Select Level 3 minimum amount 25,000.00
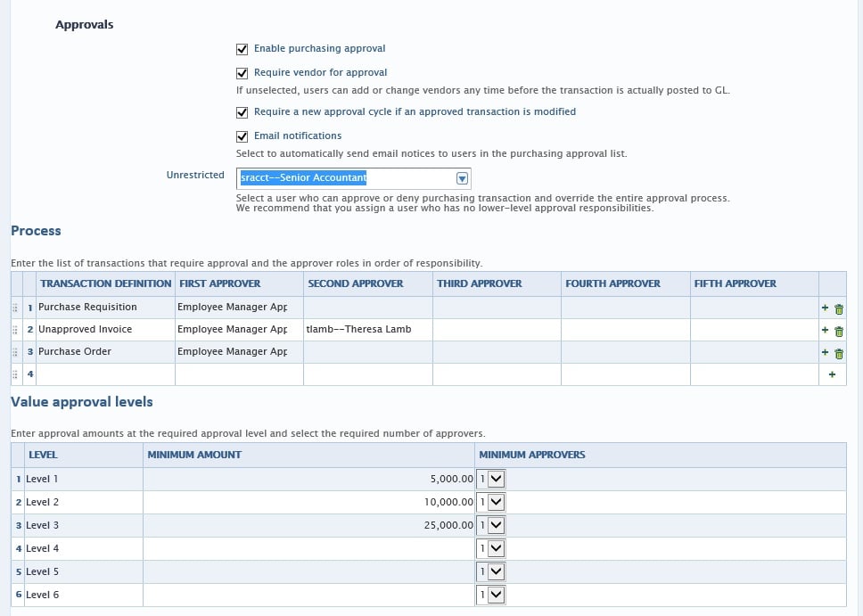863x616 pixels. (x=308, y=525)
